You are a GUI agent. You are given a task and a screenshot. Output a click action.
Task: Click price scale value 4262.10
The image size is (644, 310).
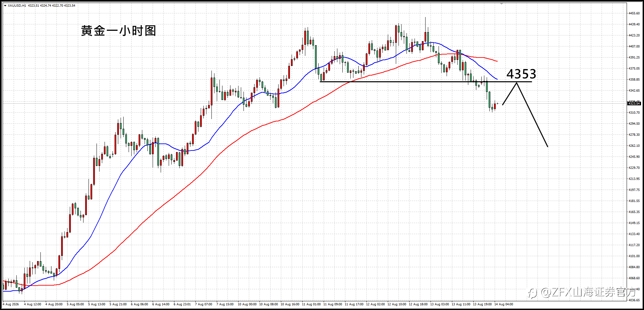(x=634, y=146)
